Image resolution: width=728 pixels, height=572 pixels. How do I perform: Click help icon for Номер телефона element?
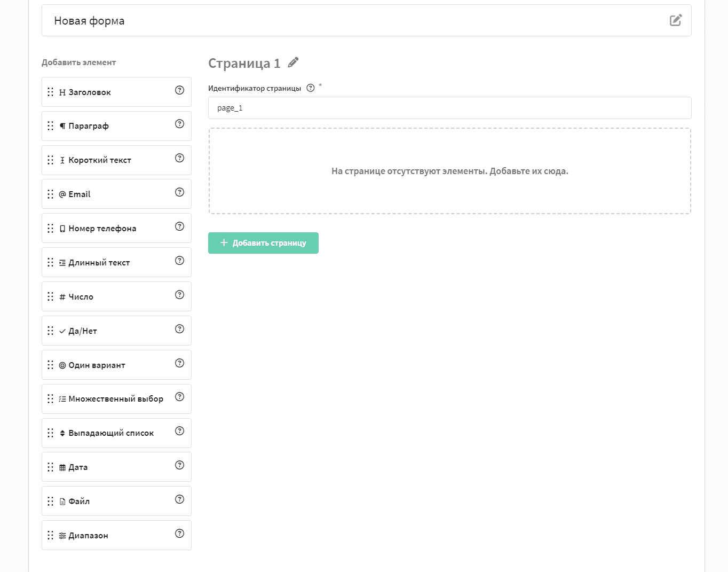pos(180,226)
